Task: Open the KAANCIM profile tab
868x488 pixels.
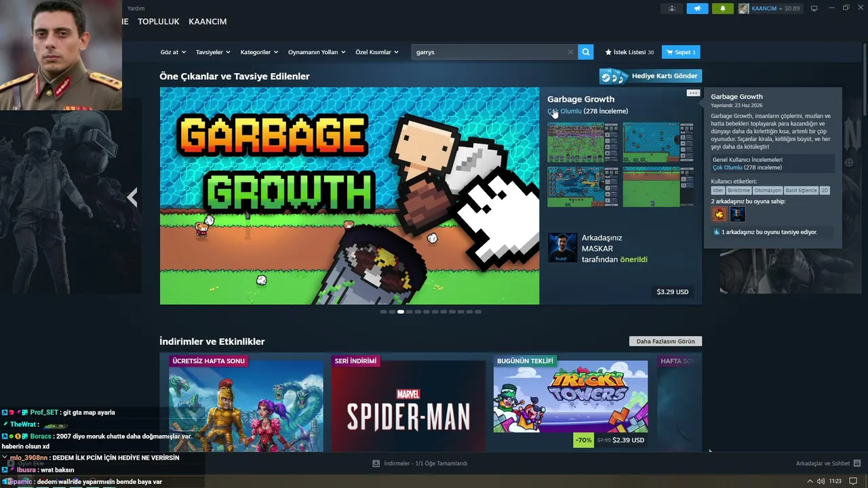Action: (x=208, y=22)
